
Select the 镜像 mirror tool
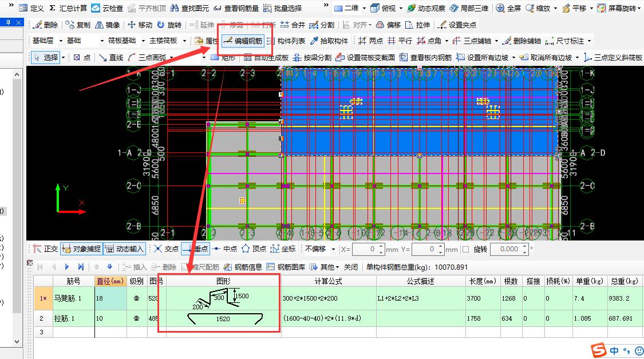click(x=107, y=25)
